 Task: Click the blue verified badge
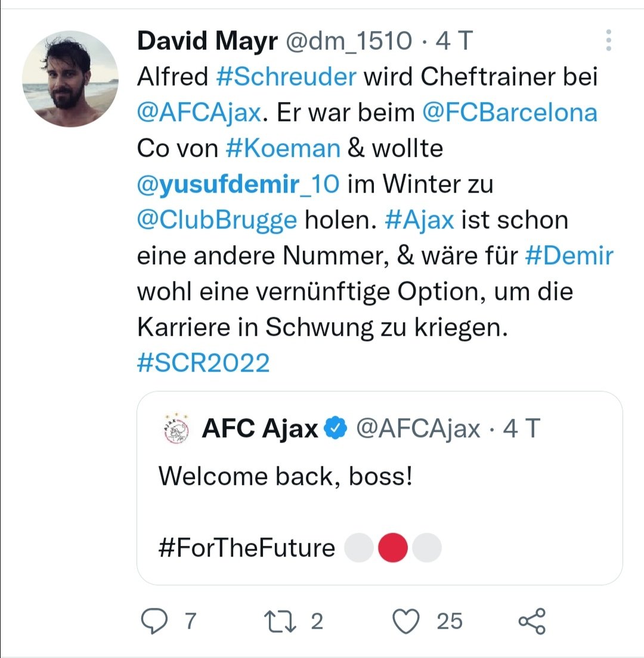[x=336, y=428]
